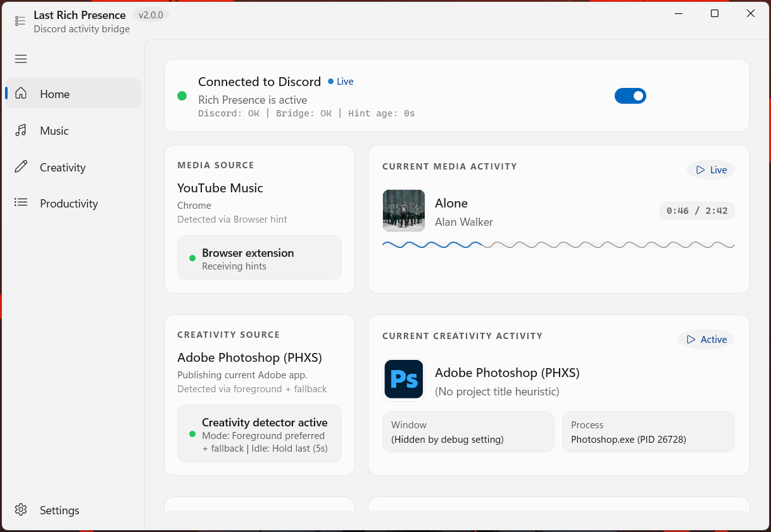Open the Music section

coord(73,130)
